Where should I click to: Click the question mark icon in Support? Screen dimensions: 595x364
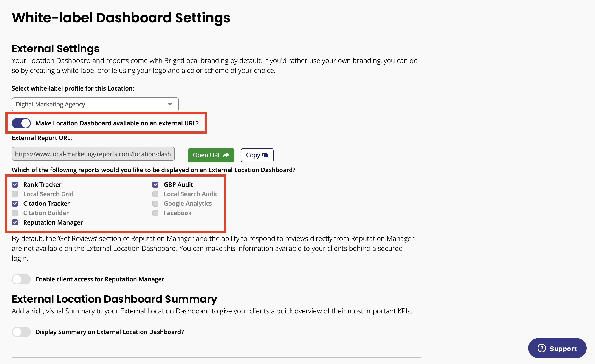pos(542,348)
